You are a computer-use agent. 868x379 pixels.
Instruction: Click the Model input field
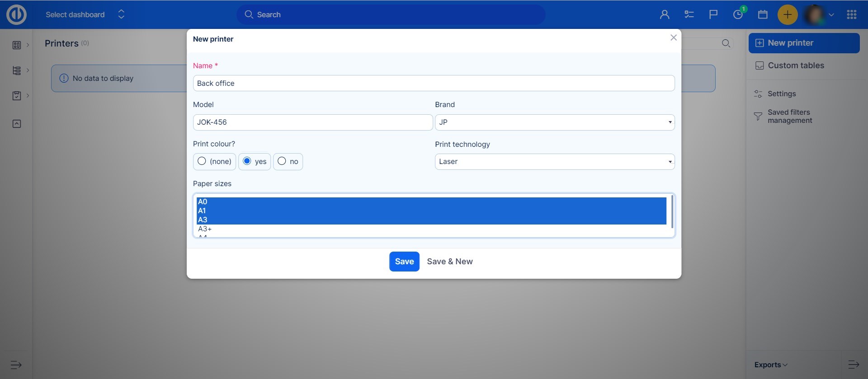tap(312, 122)
